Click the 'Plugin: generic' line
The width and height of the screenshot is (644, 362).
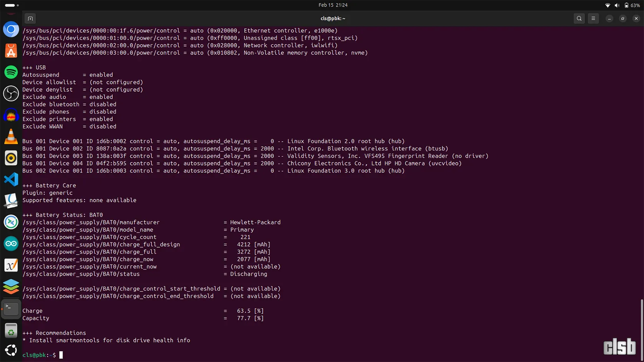pyautogui.click(x=47, y=193)
